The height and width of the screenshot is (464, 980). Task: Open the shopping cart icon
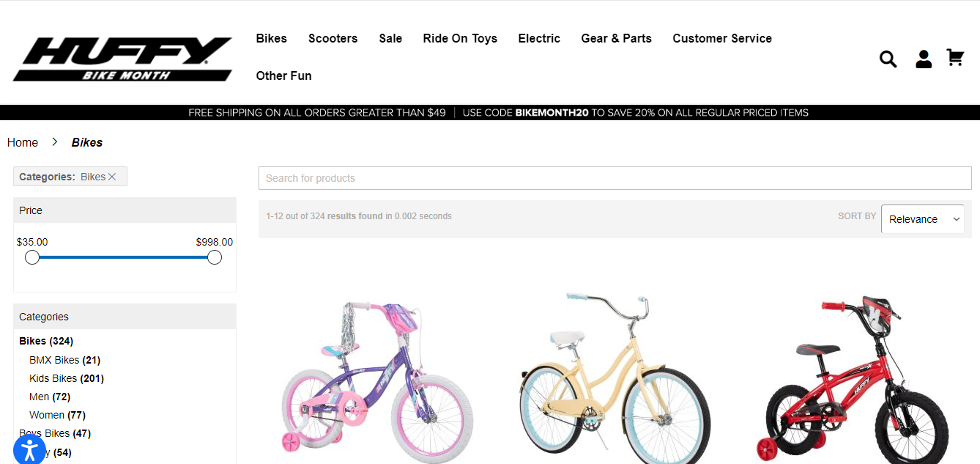pyautogui.click(x=955, y=58)
